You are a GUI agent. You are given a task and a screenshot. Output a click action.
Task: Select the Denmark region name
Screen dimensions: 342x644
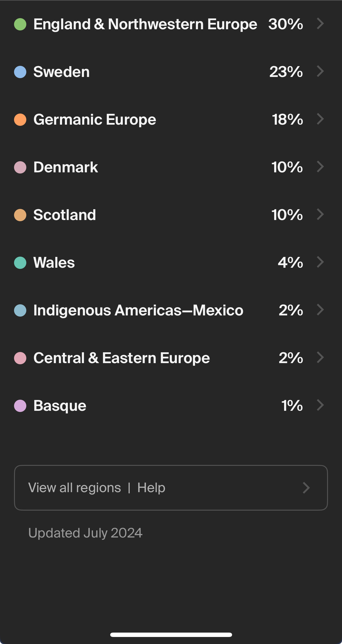[x=65, y=167]
